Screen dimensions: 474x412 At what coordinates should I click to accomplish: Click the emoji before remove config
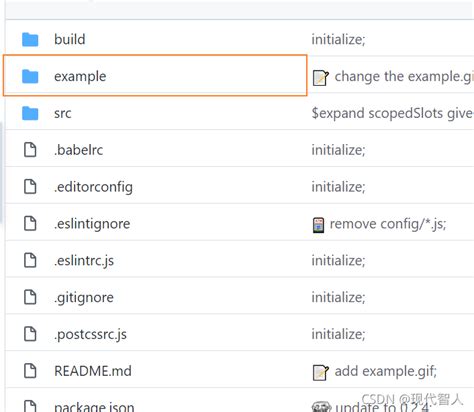pos(318,225)
